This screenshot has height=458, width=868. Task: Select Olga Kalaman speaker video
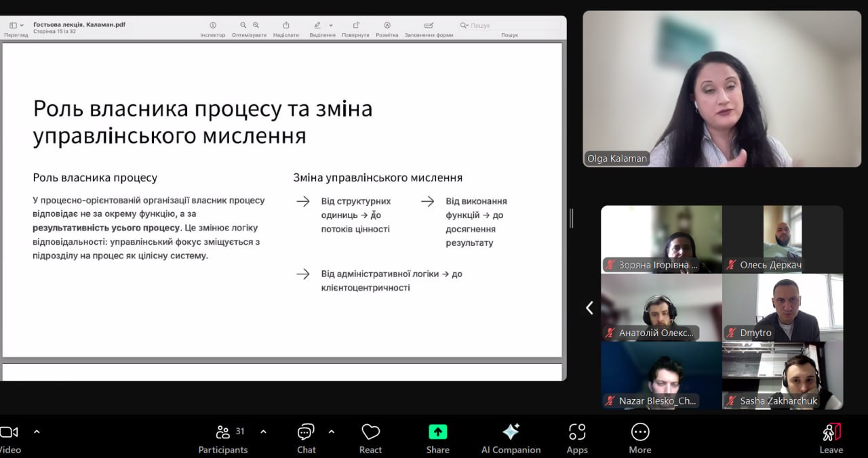[722, 89]
